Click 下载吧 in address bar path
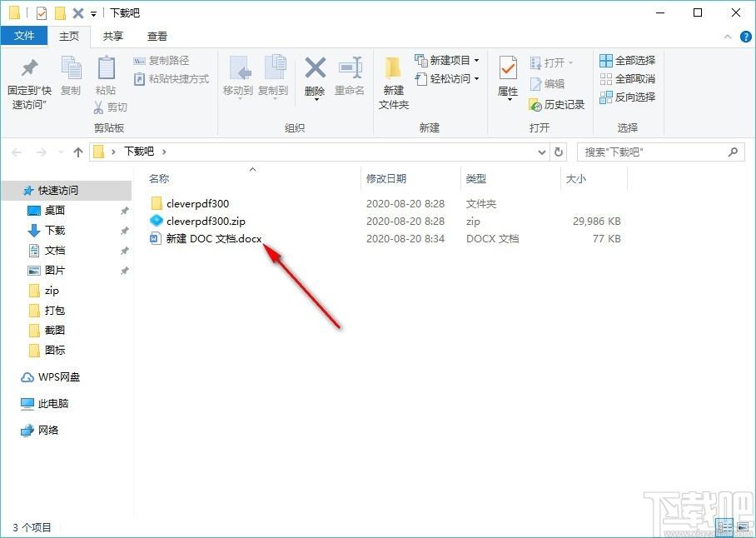 [139, 152]
